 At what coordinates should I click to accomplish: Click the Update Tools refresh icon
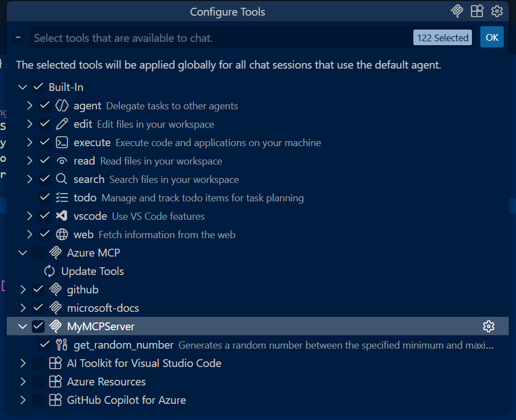click(50, 271)
